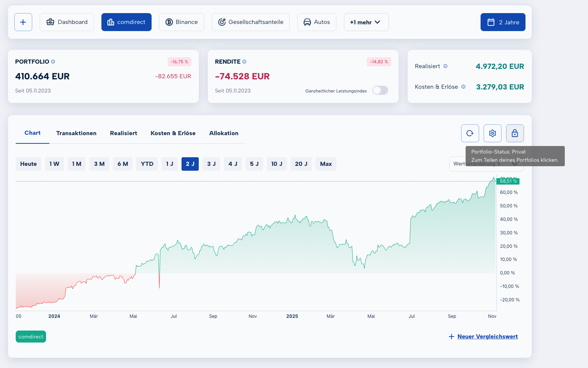The height and width of the screenshot is (368, 588).
Task: Click the 68,51 % value marker on chart axis
Action: 508,181
